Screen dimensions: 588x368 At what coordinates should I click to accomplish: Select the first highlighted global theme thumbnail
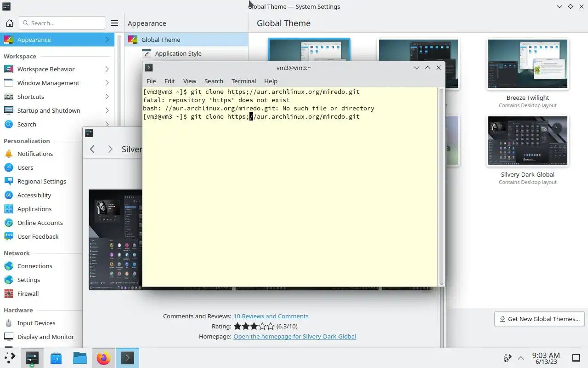pos(309,50)
